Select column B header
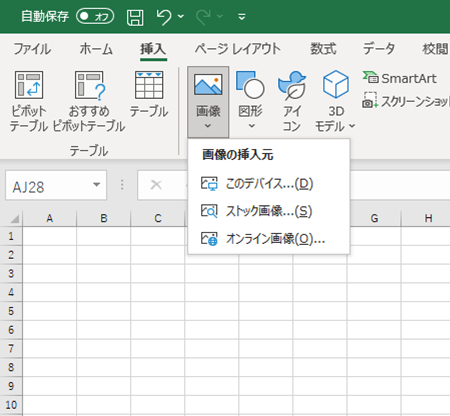The width and height of the screenshot is (450, 416). tap(104, 218)
